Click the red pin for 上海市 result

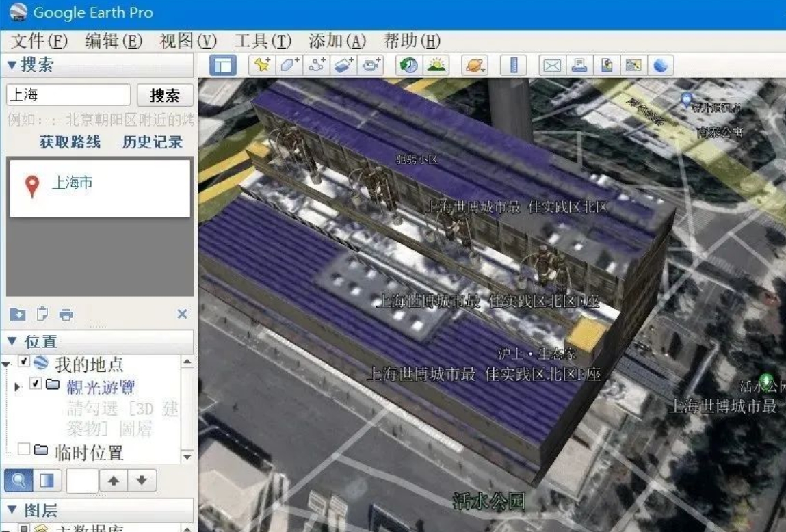point(32,187)
